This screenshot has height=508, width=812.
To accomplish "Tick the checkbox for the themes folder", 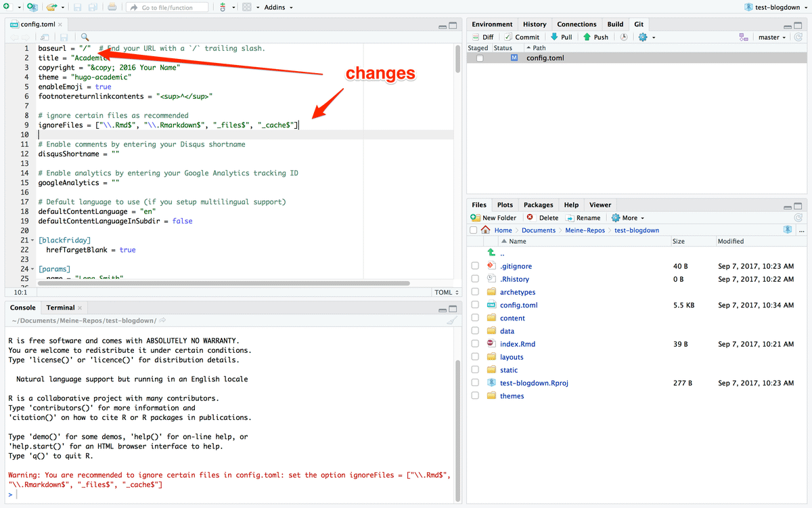I will [x=474, y=396].
